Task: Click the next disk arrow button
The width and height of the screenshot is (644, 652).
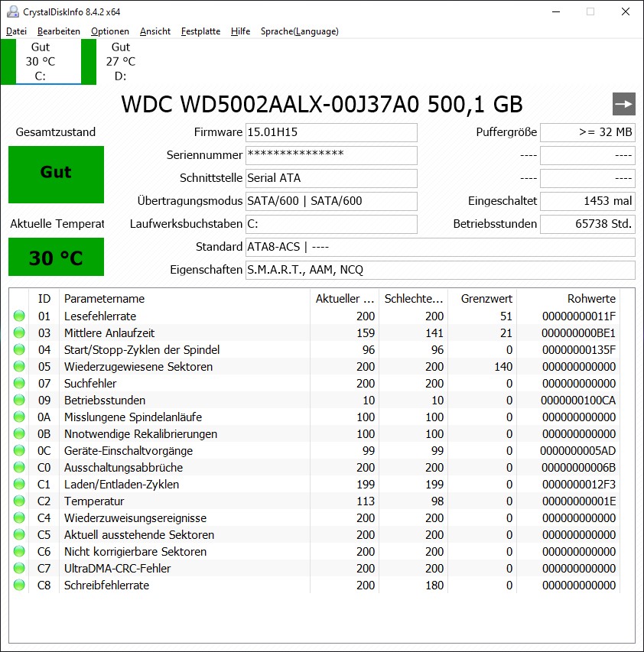Action: point(623,104)
